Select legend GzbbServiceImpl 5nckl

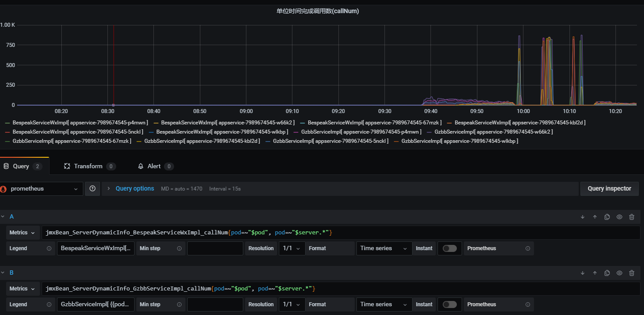pyautogui.click(x=331, y=141)
